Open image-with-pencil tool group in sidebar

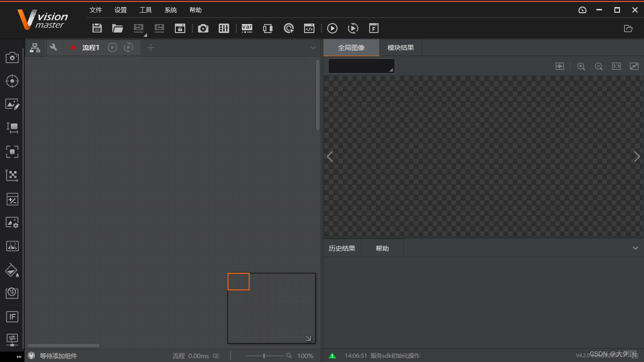(12, 104)
